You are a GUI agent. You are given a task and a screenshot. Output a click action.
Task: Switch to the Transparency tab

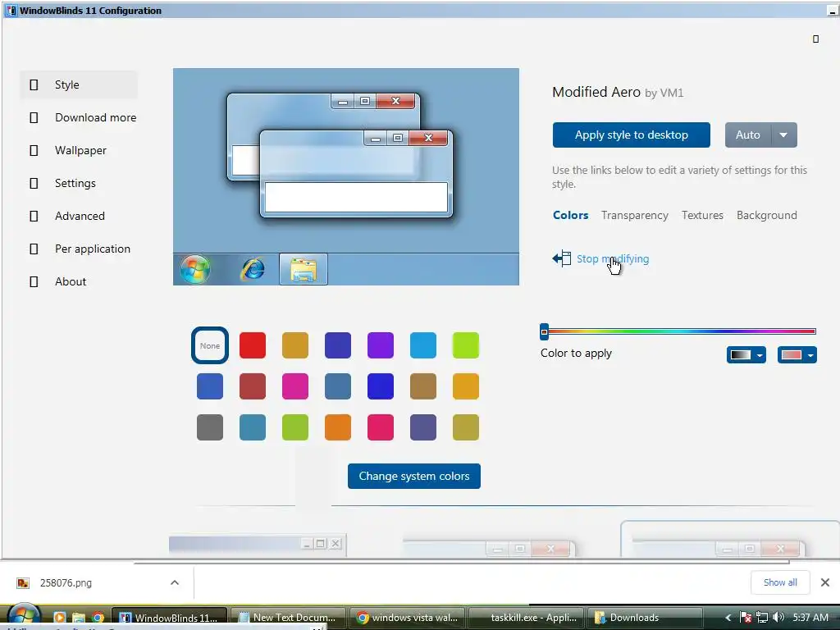tap(634, 216)
